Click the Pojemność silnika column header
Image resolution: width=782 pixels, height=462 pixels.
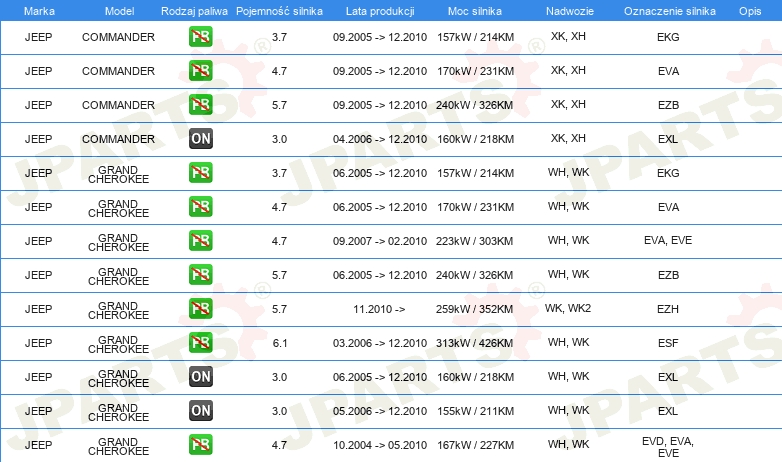[279, 11]
